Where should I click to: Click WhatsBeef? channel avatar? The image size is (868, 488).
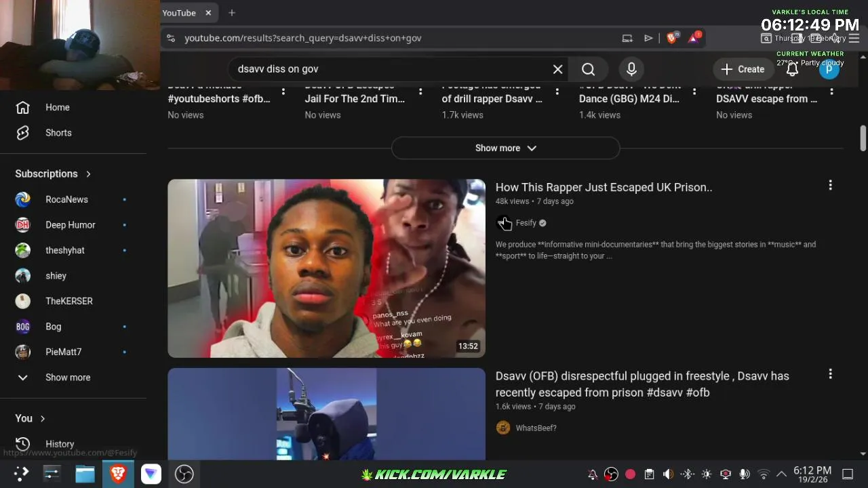click(502, 428)
